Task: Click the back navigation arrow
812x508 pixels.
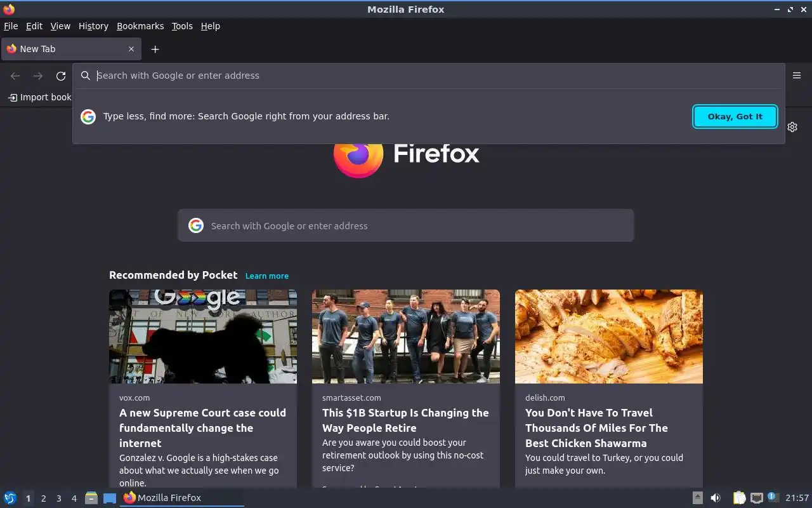Action: coord(15,76)
